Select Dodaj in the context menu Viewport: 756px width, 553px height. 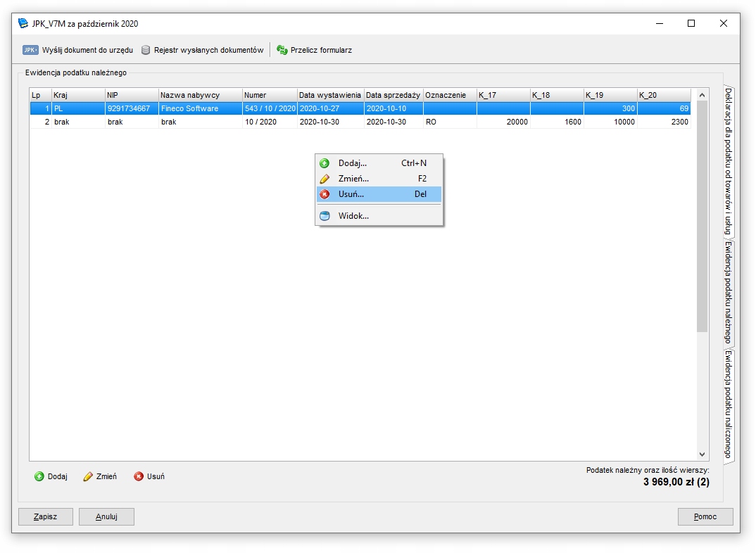coord(352,163)
